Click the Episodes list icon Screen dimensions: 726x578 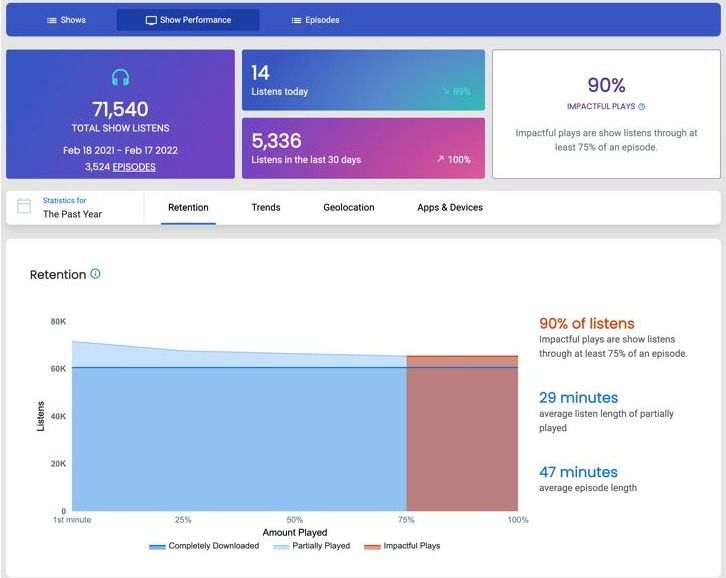click(x=296, y=20)
